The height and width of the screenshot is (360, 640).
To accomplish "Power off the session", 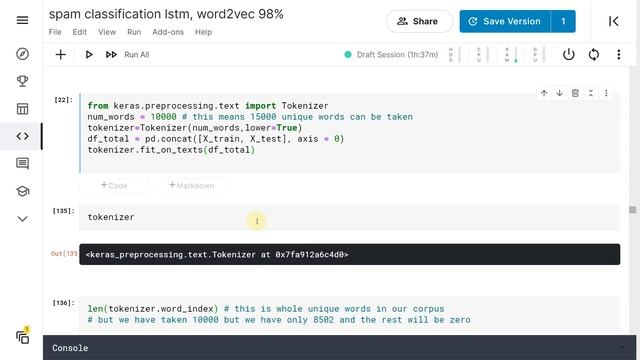I will coord(569,54).
